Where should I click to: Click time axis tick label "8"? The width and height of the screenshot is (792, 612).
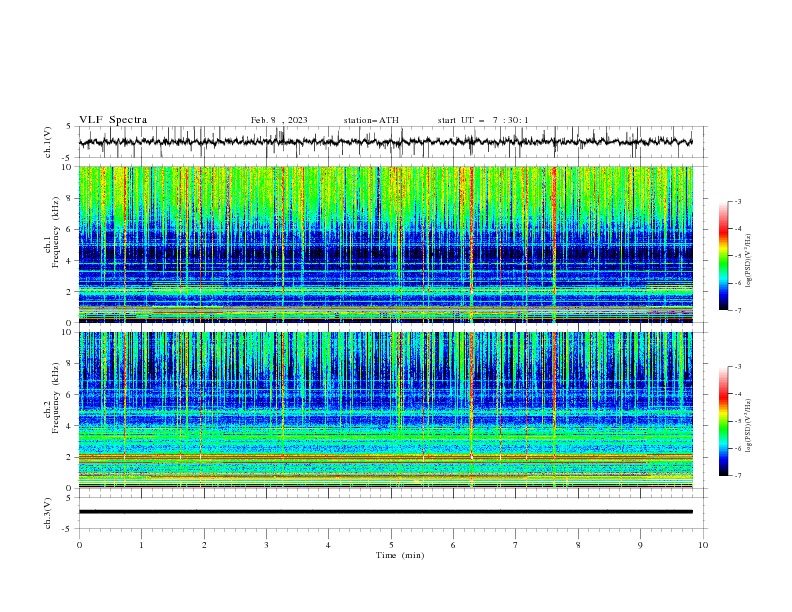tap(578, 545)
